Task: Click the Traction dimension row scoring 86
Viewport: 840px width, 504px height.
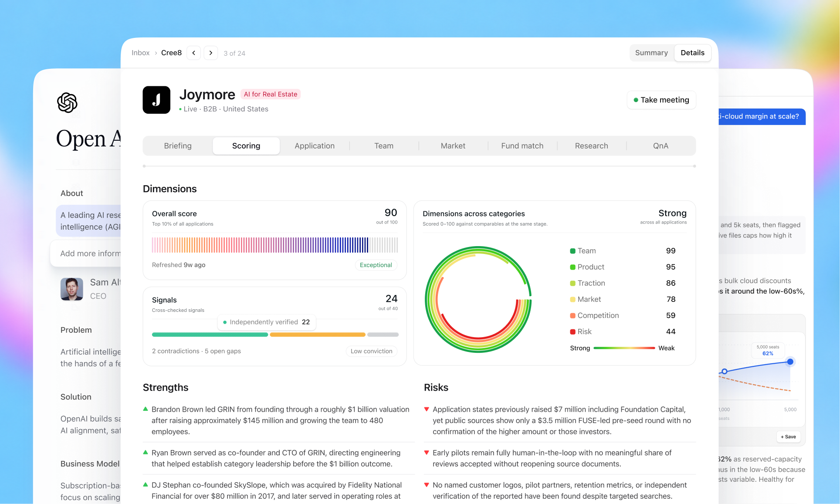Action: (x=623, y=283)
